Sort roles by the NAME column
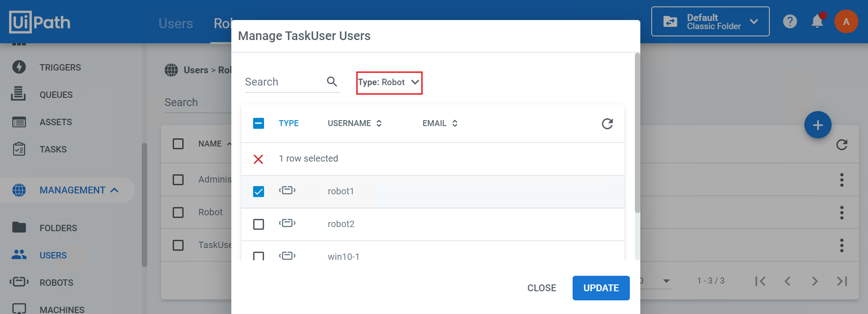 coord(215,144)
